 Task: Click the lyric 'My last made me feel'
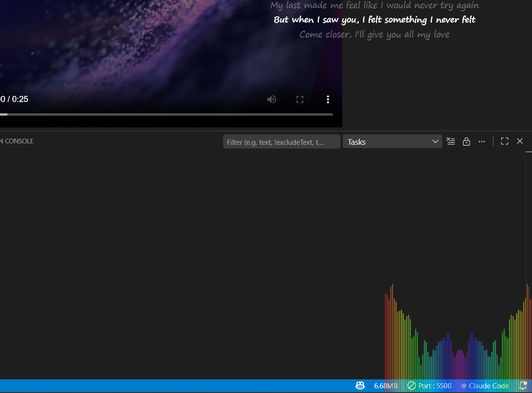374,5
